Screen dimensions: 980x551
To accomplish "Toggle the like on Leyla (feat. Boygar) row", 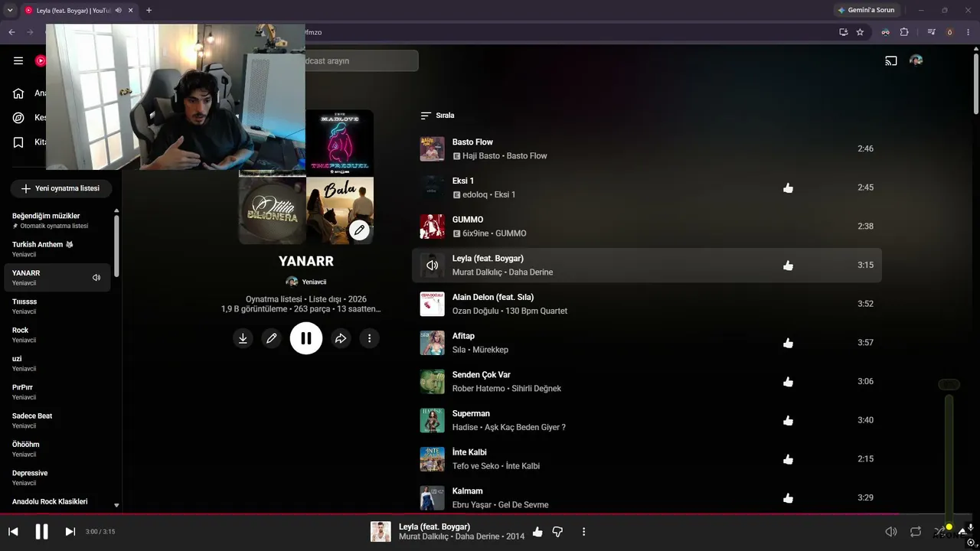I will coord(789,266).
